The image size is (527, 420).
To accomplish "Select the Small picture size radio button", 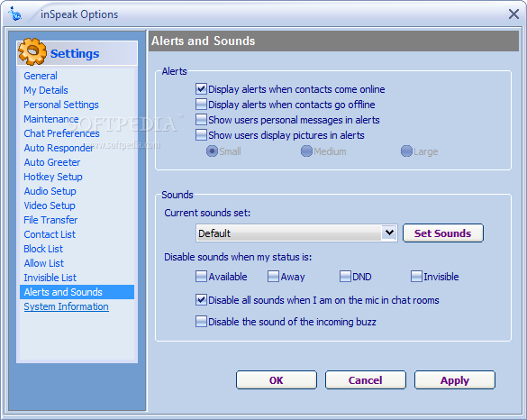I will 212,151.
